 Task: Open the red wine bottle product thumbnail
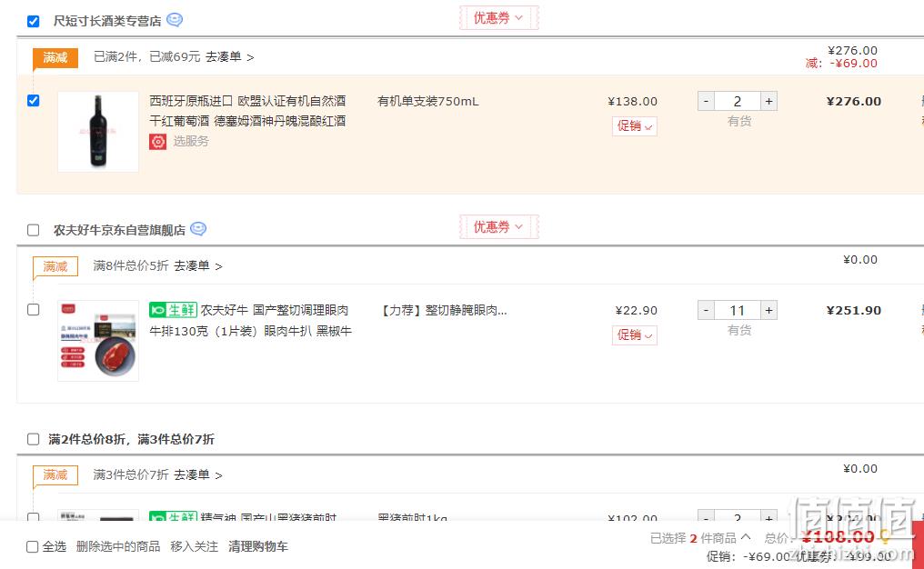(x=98, y=132)
